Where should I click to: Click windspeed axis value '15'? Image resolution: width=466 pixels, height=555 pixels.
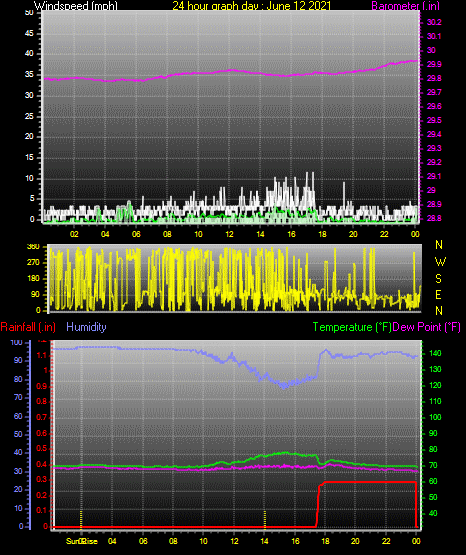[29, 157]
